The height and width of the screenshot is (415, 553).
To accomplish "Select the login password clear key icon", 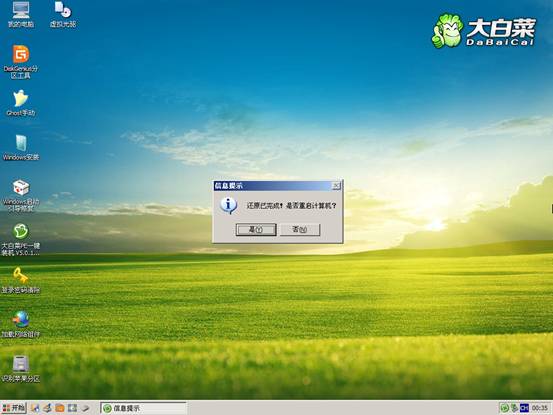I will pyautogui.click(x=21, y=280).
